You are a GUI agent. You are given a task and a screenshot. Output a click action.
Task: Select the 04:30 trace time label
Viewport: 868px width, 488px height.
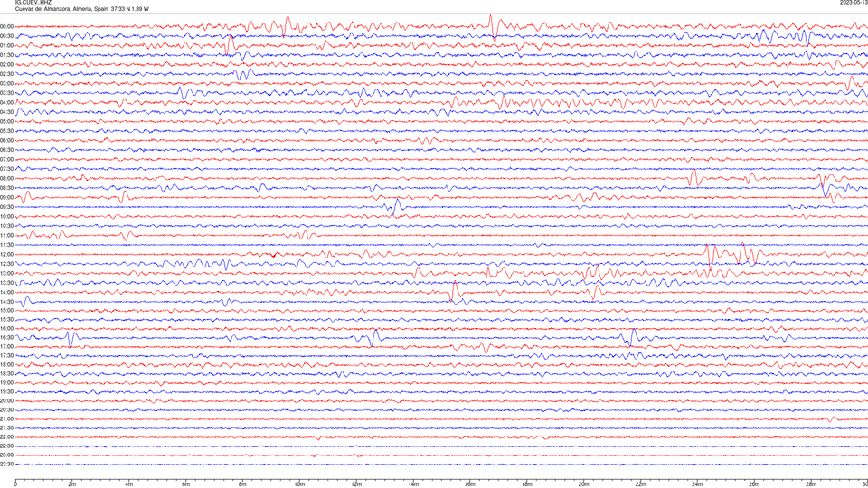[6, 112]
